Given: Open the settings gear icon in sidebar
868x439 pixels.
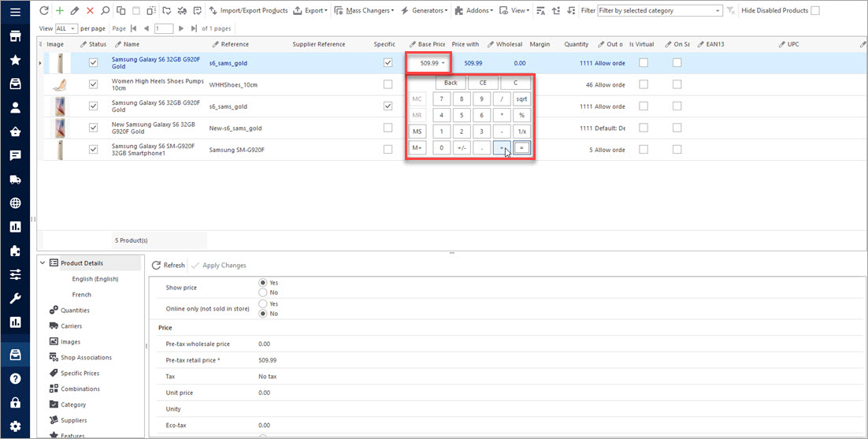Looking at the screenshot, I should point(16,426).
